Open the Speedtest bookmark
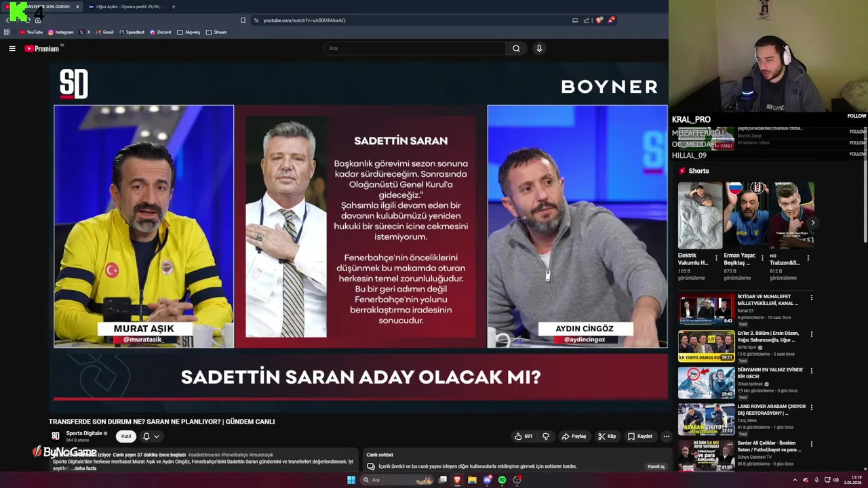Image resolution: width=868 pixels, height=488 pixels. [x=132, y=32]
